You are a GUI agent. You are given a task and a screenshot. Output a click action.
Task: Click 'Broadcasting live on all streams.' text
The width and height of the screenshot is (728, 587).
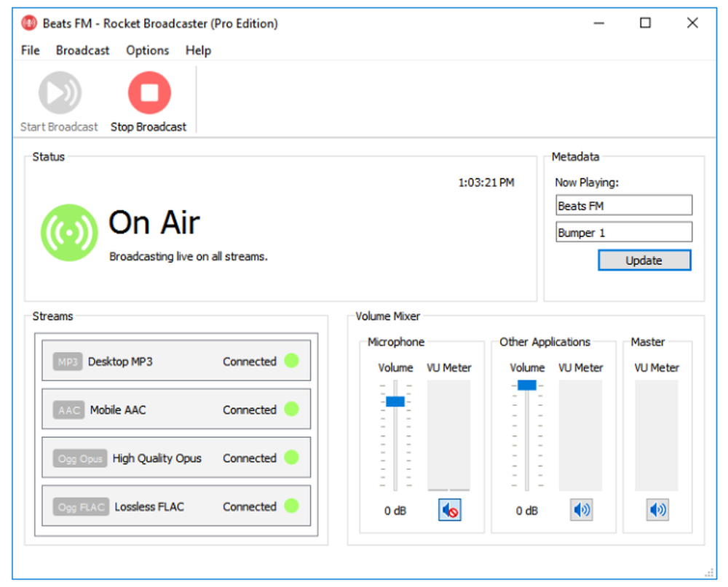click(x=189, y=257)
